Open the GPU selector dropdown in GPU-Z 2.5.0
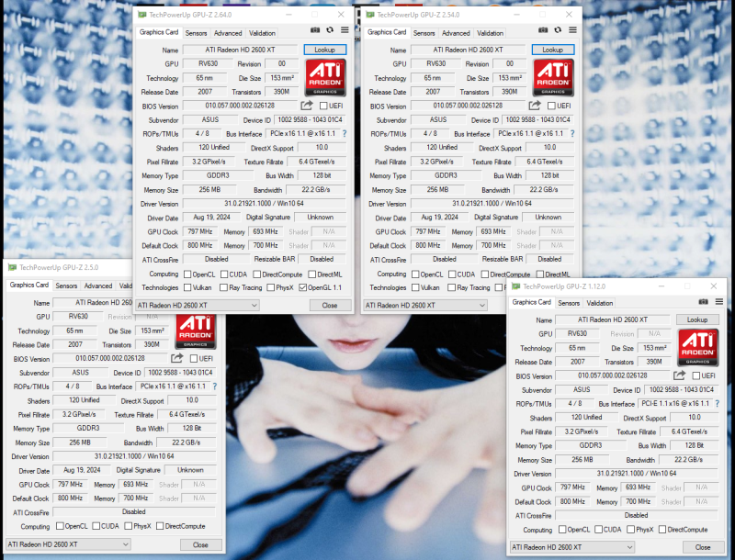The height and width of the screenshot is (560, 735). [x=68, y=544]
